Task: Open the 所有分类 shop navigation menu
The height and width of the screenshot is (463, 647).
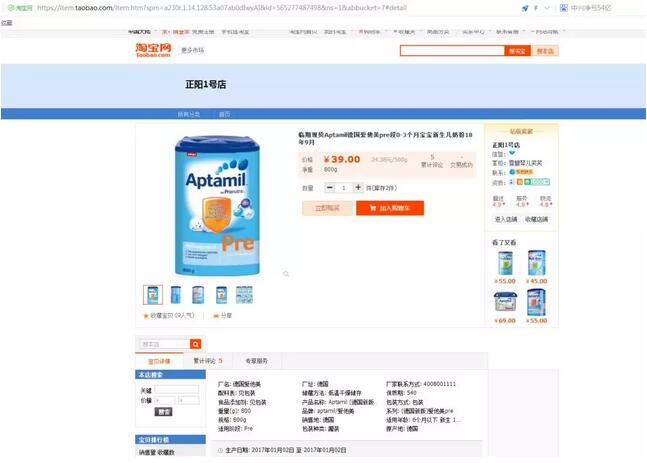Action: [x=189, y=114]
